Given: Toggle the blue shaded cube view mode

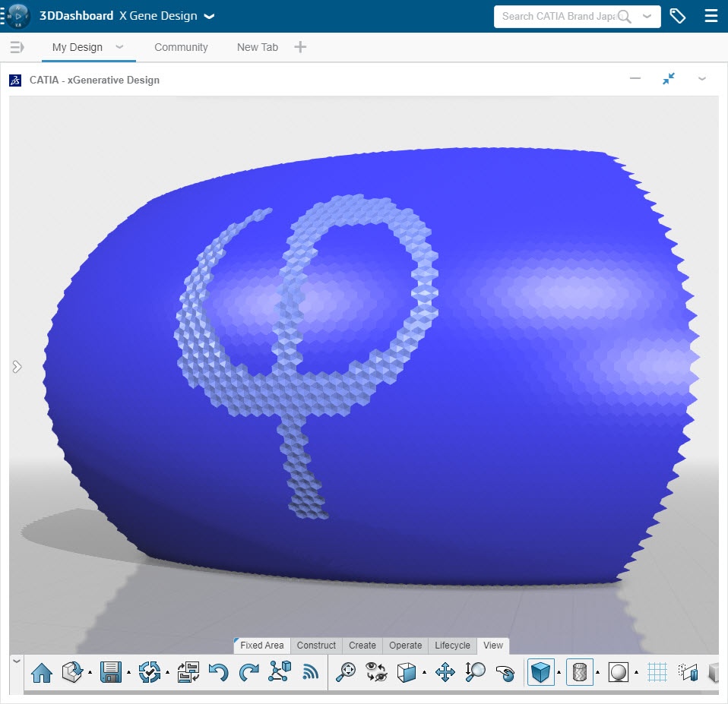Looking at the screenshot, I should click(x=540, y=672).
